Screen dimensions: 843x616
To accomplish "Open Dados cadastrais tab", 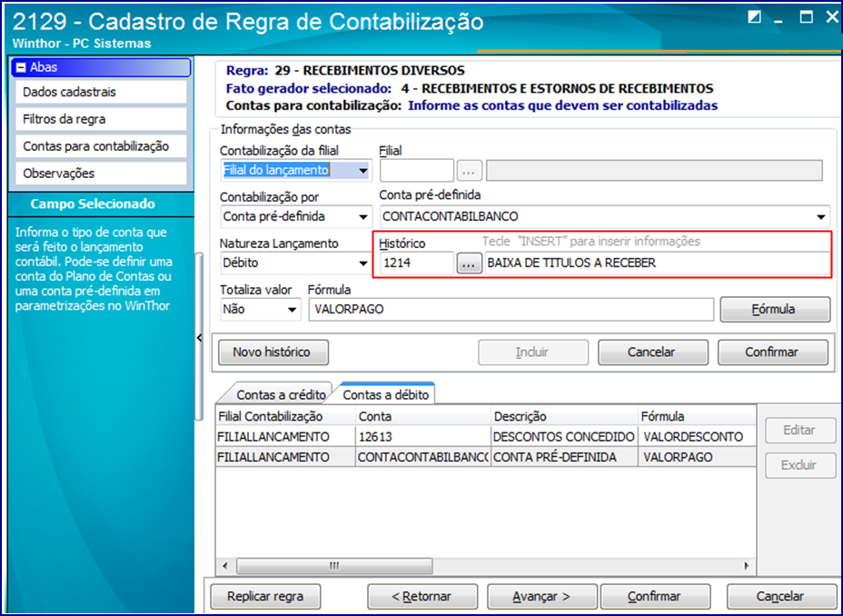I will point(101,92).
